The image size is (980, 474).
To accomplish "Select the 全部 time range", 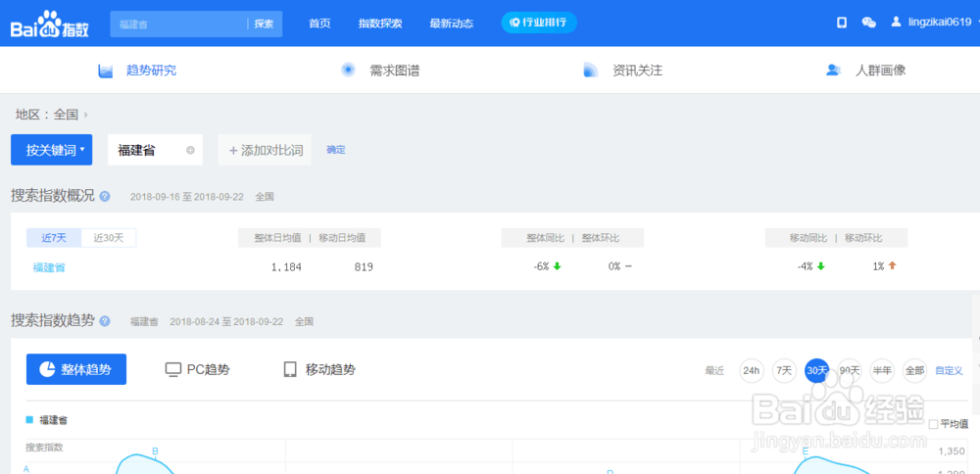I will 914,370.
